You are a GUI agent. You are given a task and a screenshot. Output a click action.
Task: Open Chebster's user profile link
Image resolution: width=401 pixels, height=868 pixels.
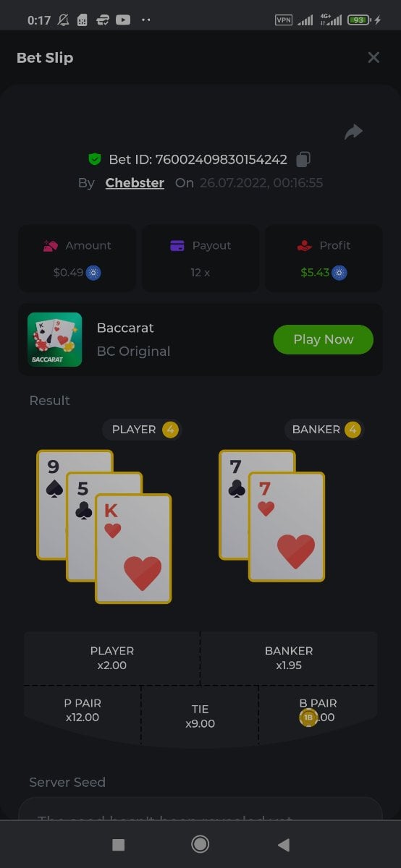[135, 183]
